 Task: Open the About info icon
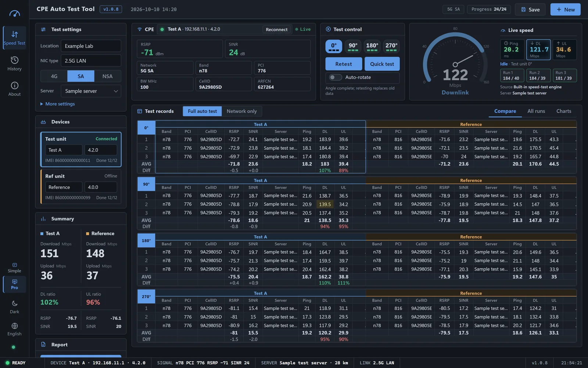tap(14, 85)
